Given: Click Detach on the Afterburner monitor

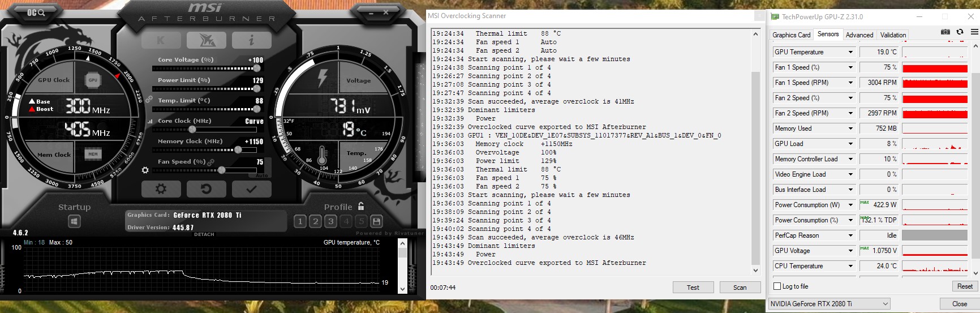Looking at the screenshot, I should pyautogui.click(x=204, y=234).
